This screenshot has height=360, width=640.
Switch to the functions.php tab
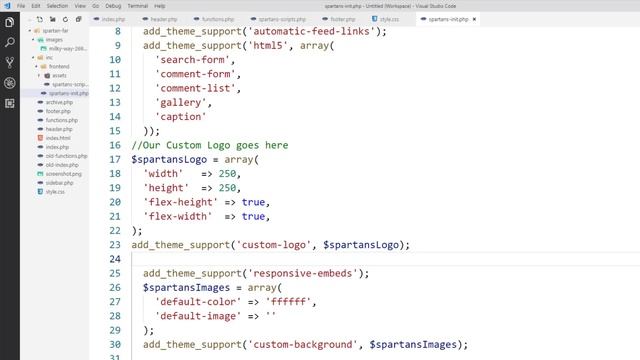(218, 19)
